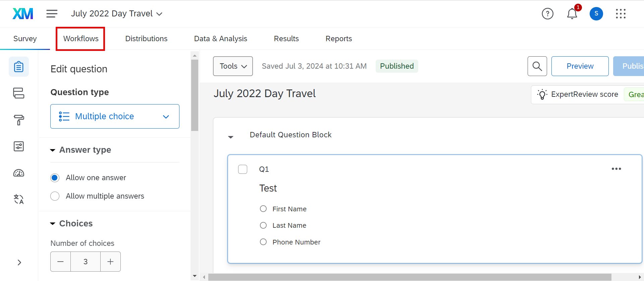Open the Multiple choice question type dropdown
Screen dimensions: 644x281
coord(115,117)
